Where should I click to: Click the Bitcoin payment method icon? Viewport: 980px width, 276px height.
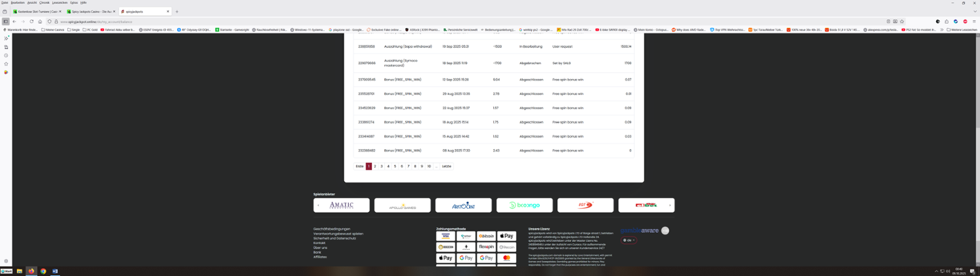[486, 236]
